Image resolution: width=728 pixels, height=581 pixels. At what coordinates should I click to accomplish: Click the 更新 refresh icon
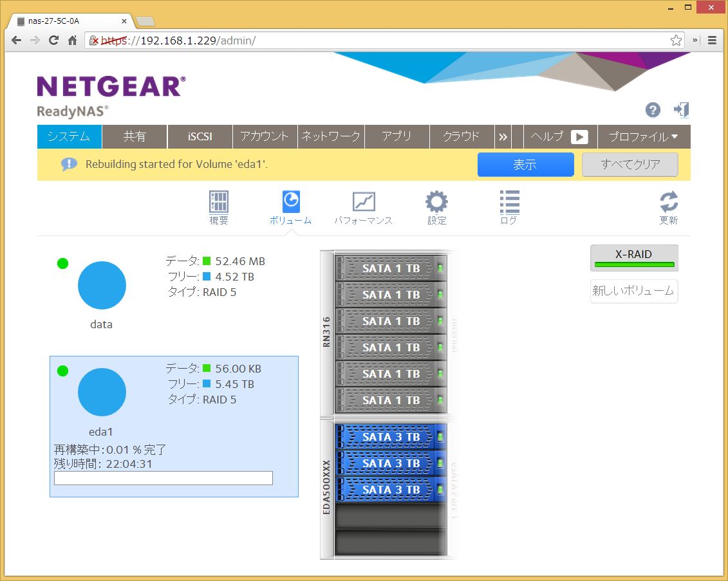(x=668, y=203)
